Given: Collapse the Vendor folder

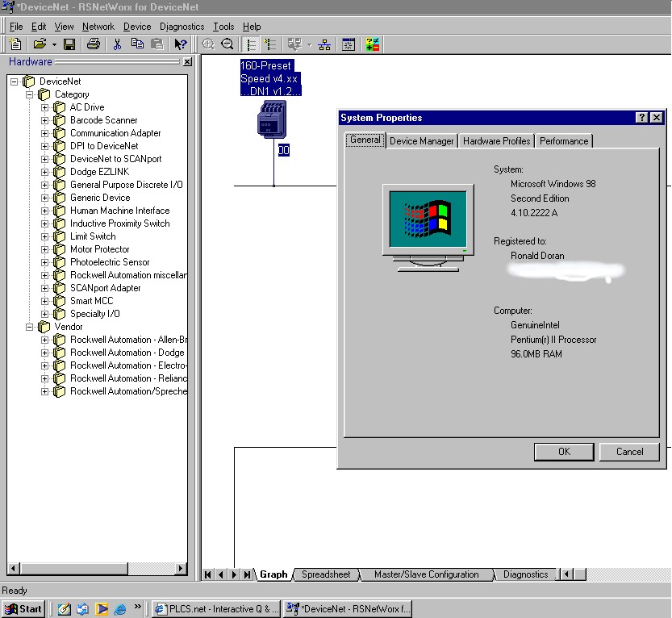Looking at the screenshot, I should (30, 327).
